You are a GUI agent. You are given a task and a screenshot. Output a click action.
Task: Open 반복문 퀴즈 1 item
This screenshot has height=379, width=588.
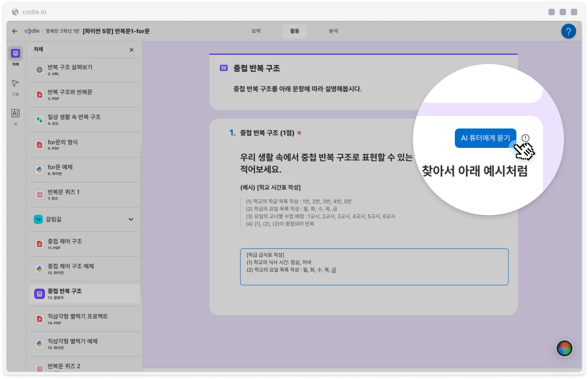[x=85, y=195]
